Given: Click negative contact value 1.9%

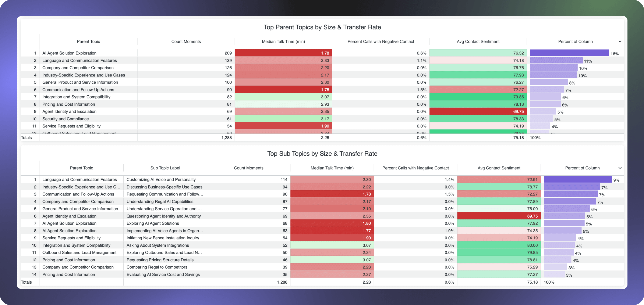Looking at the screenshot, I should click(449, 231).
